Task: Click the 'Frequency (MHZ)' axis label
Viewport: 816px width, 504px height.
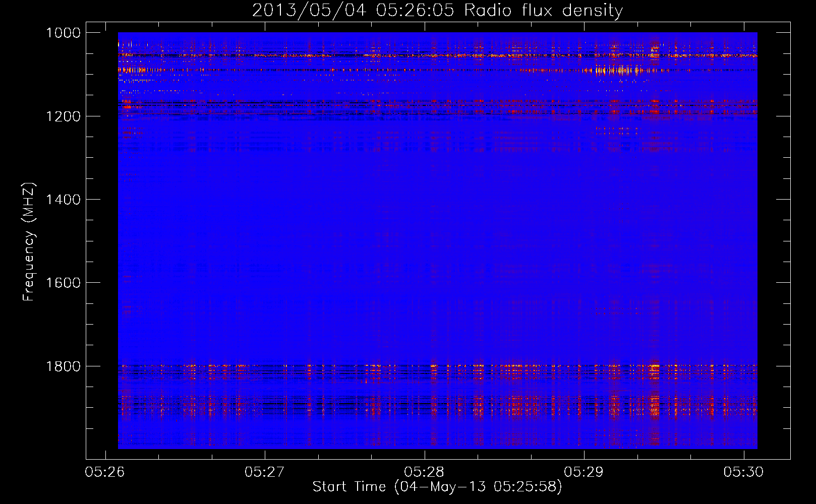Action: pyautogui.click(x=29, y=242)
